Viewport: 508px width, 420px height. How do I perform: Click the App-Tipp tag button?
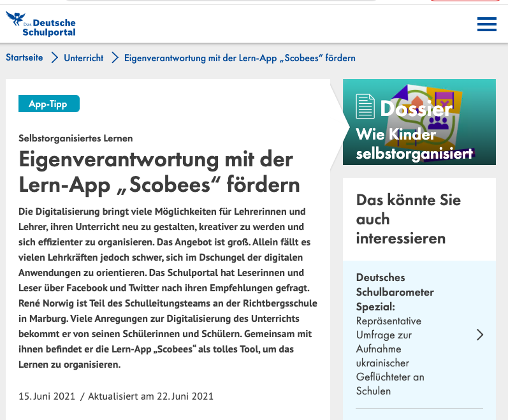[x=49, y=104]
